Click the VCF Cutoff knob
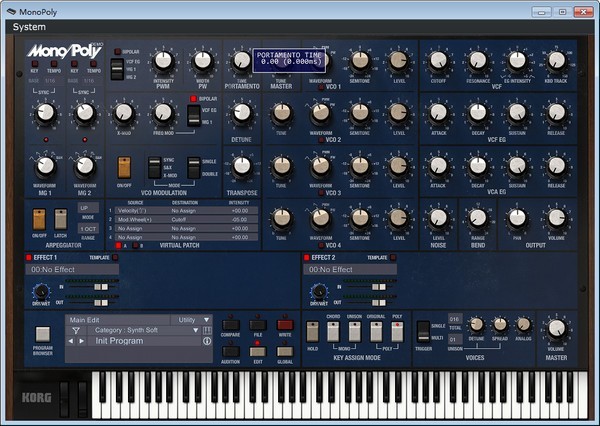Viewport: 600px width, 426px height. click(x=439, y=61)
